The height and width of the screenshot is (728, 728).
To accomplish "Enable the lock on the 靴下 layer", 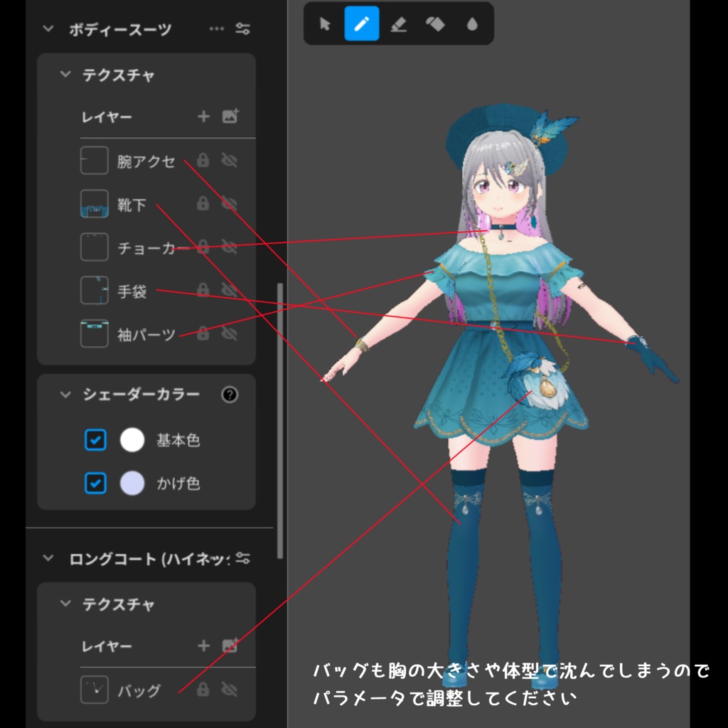I will click(x=203, y=205).
